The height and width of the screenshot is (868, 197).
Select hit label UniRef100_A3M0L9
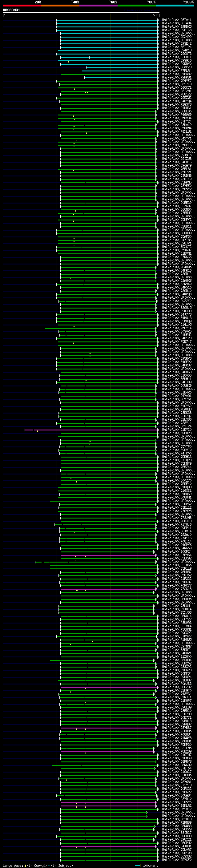[176, 125]
